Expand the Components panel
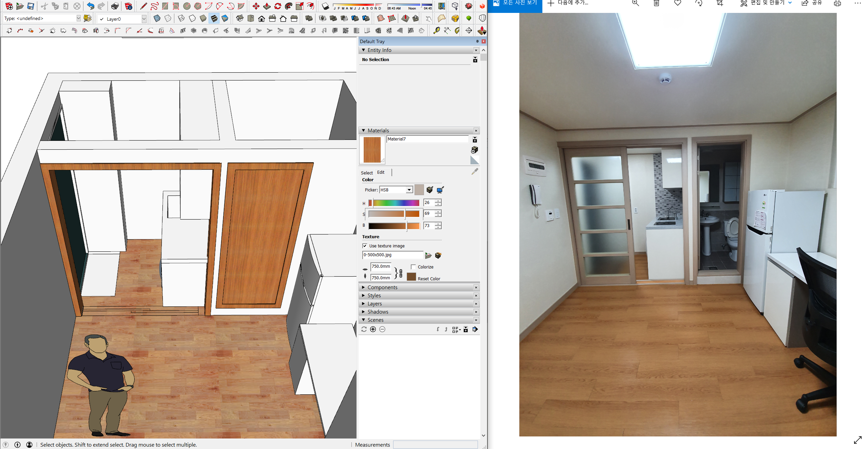 (x=382, y=287)
